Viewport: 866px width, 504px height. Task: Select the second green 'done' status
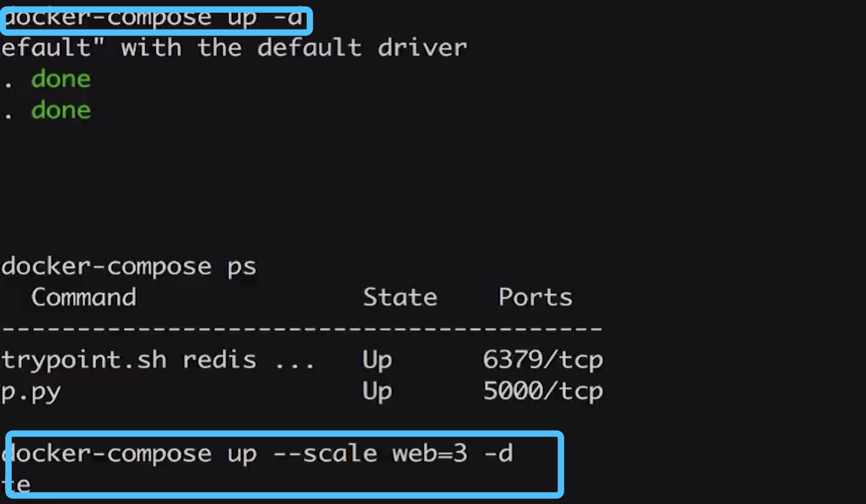point(61,110)
